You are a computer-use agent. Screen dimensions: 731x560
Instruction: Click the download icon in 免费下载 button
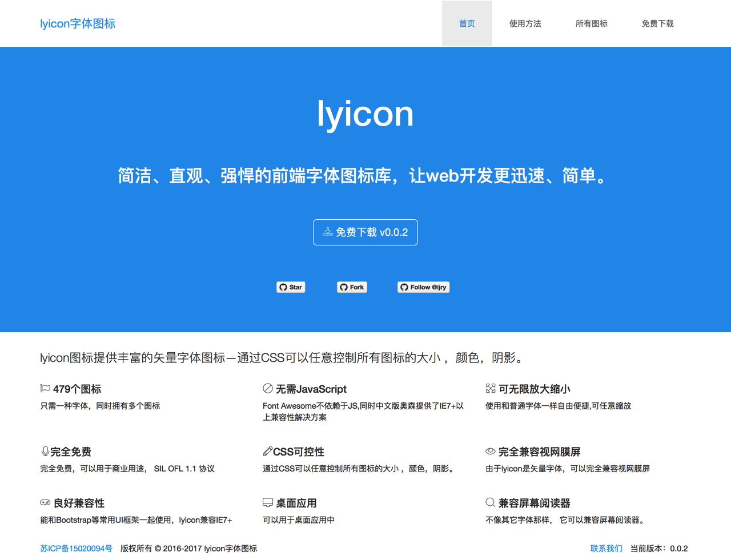click(328, 231)
